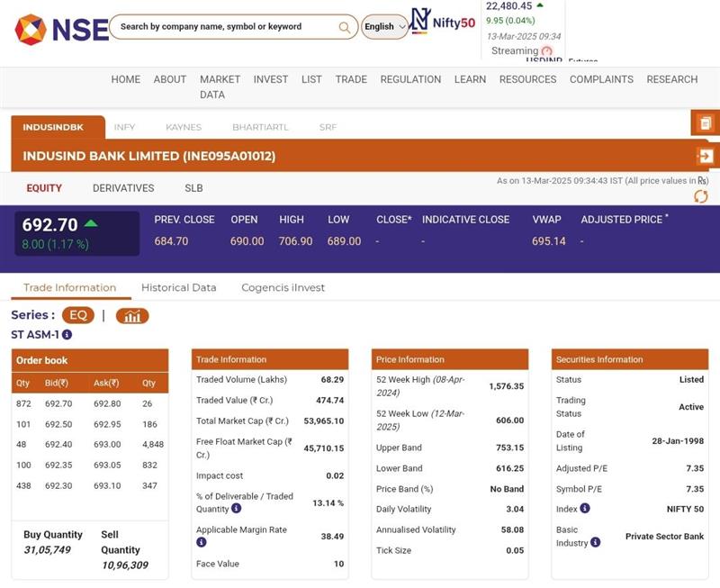Switch to the Historical Data tab
The width and height of the screenshot is (720, 588).
point(178,288)
